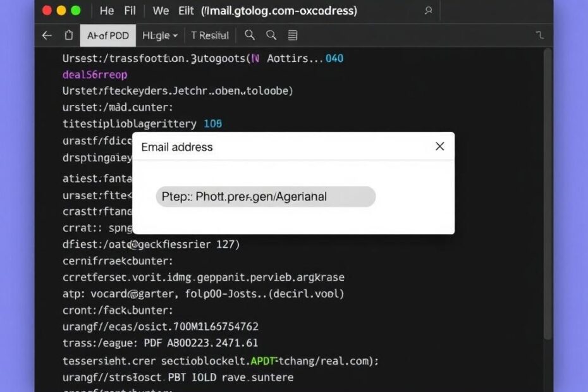
Task: Select the Af of PDD tab
Action: point(107,35)
